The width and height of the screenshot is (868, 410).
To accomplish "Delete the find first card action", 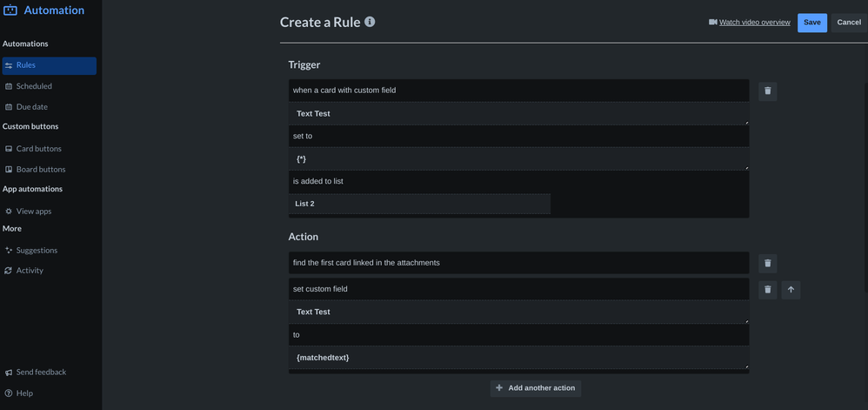I will click(x=767, y=263).
